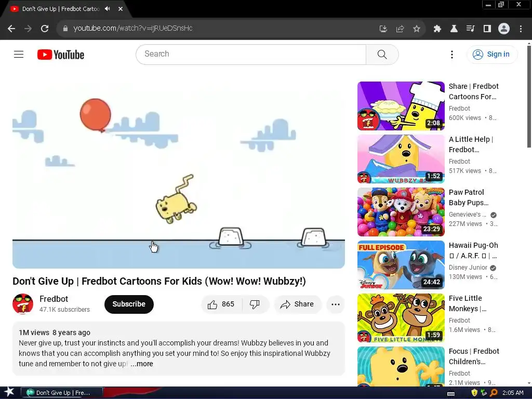Dislike the video with thumbs down
Image resolution: width=532 pixels, height=399 pixels.
pos(255,304)
